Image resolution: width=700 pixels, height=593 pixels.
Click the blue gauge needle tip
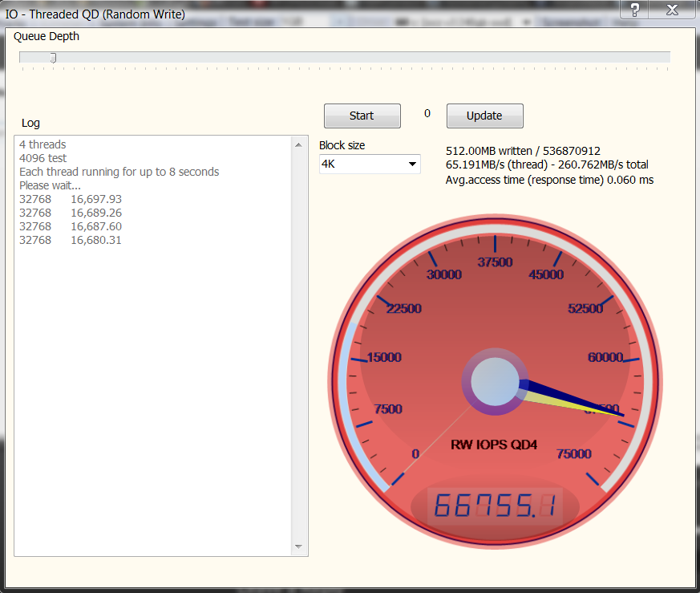click(622, 413)
